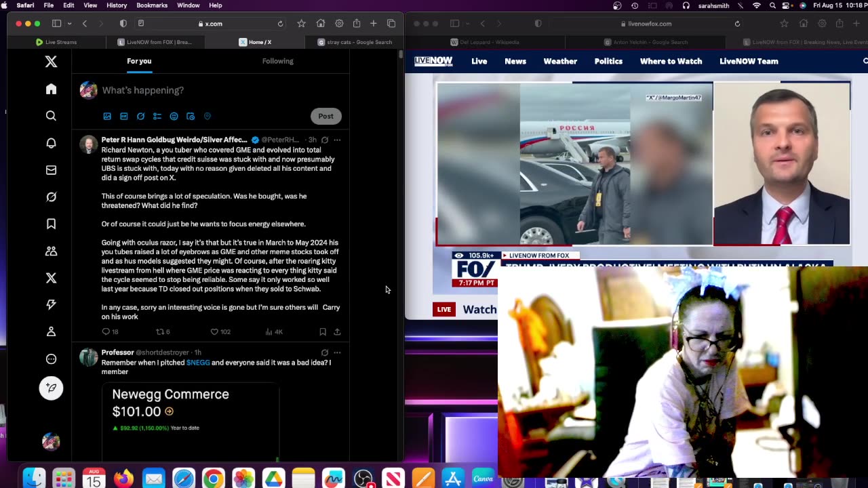Screen dimensions: 868x488
Task: Open the Safari Bookmarks menu
Action: (152, 5)
